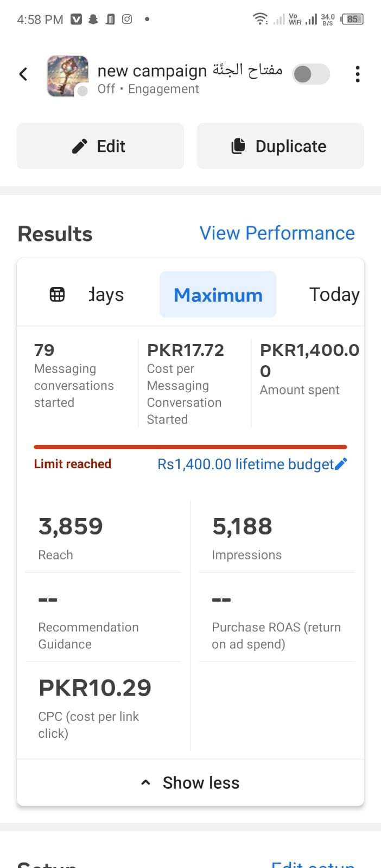Select the Maximum date range tab
This screenshot has height=868, width=381.
click(218, 295)
